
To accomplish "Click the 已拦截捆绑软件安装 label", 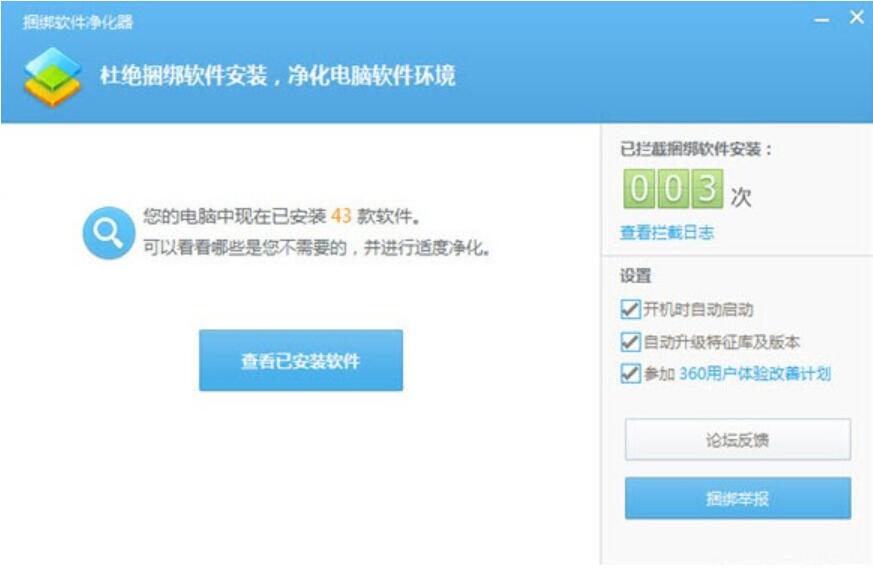I will 696,149.
